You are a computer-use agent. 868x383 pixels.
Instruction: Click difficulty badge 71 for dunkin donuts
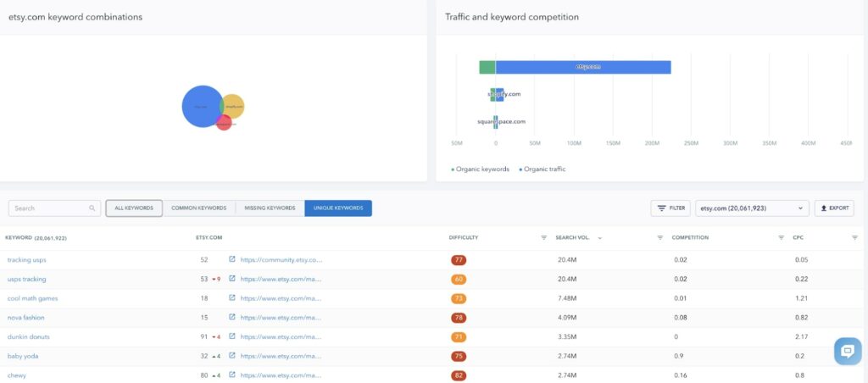point(459,336)
